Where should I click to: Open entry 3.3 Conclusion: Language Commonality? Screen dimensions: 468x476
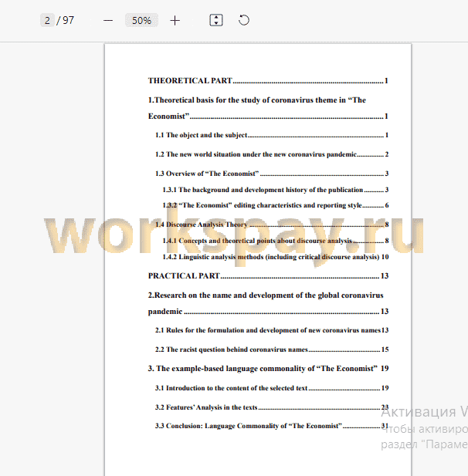[x=272, y=426]
